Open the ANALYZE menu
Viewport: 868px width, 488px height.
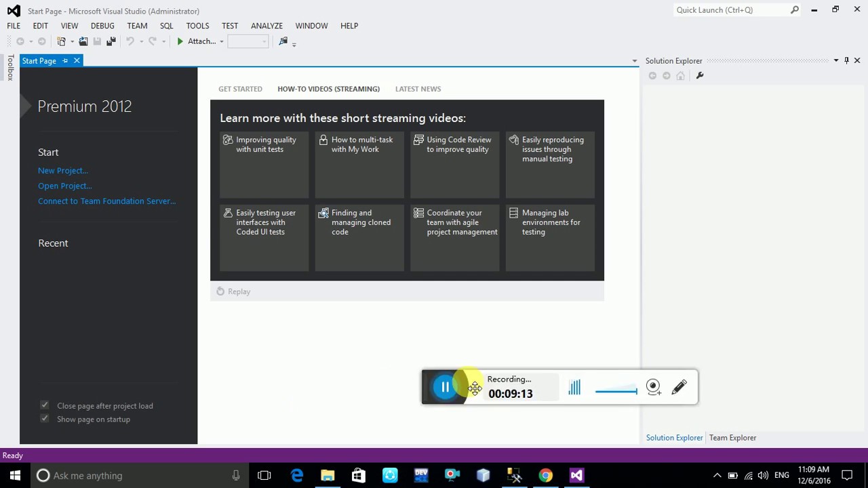coord(267,26)
